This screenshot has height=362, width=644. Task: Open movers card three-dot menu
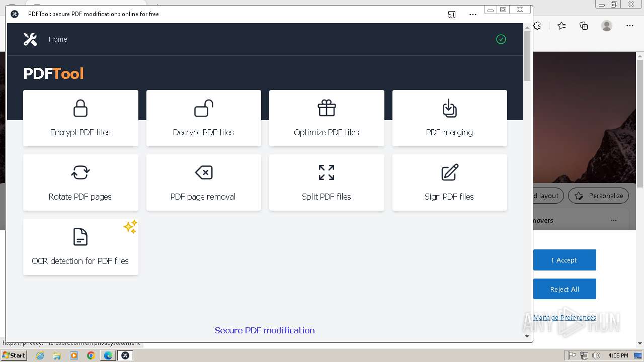613,220
